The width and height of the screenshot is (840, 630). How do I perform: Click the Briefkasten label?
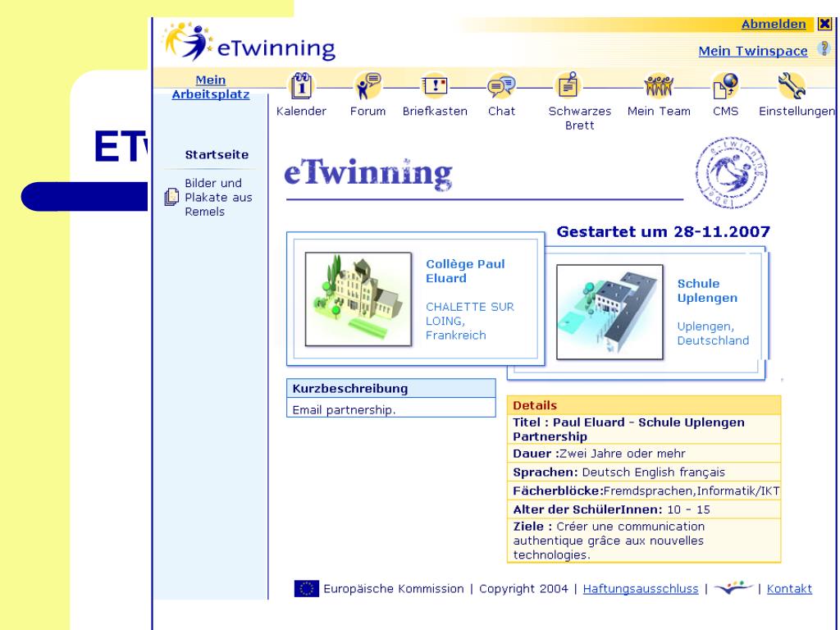coord(435,111)
